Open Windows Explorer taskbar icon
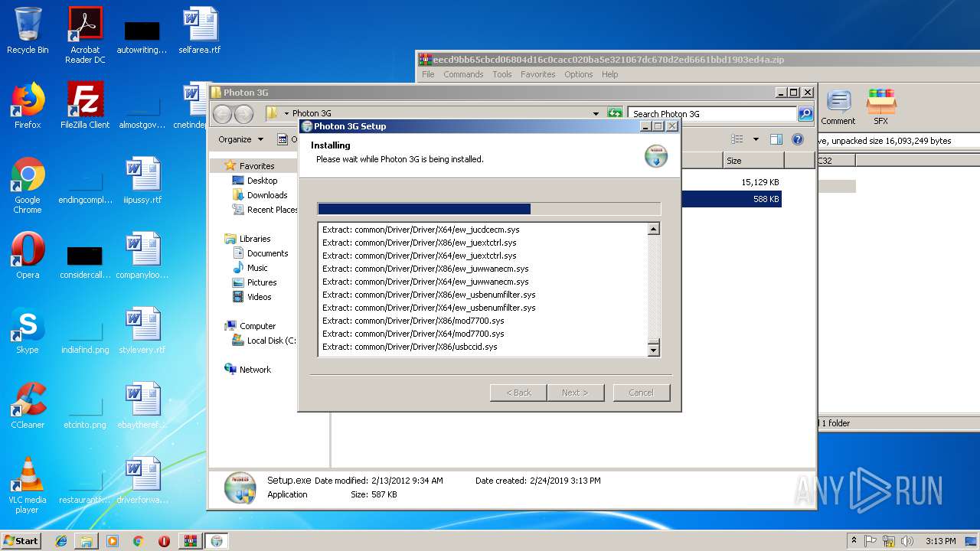980x551 pixels. pos(87,541)
